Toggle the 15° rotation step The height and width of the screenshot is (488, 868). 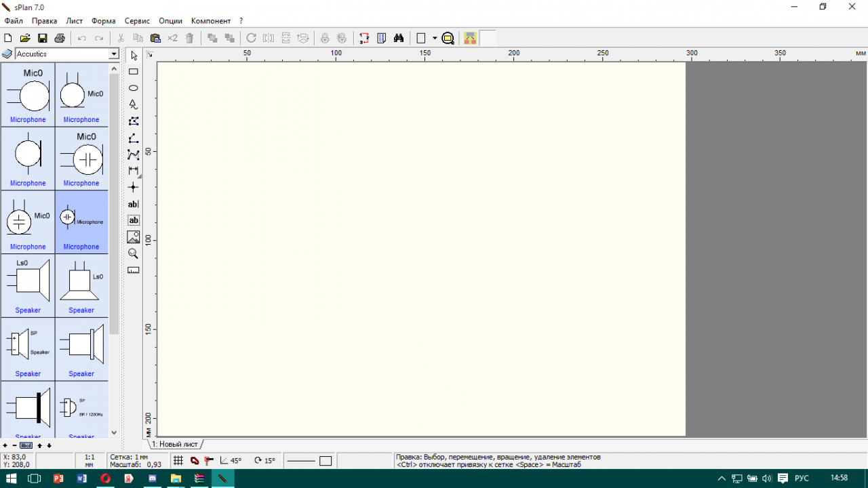pos(264,461)
